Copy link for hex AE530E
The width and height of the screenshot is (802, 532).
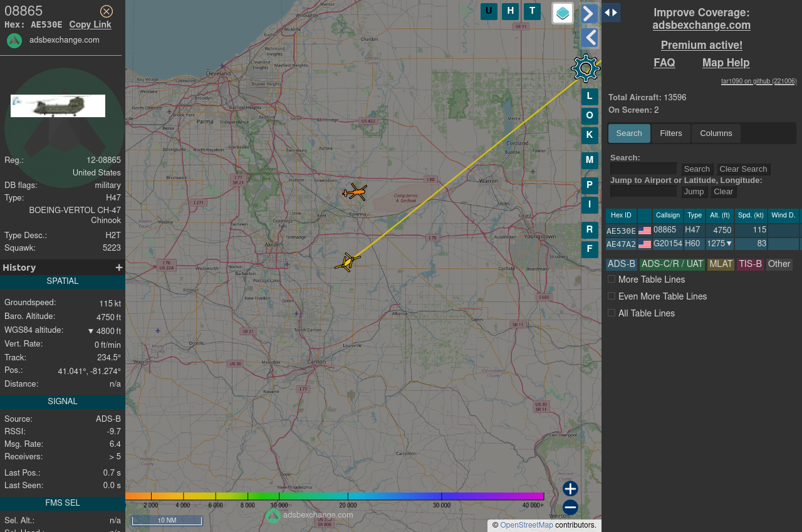[x=90, y=24]
